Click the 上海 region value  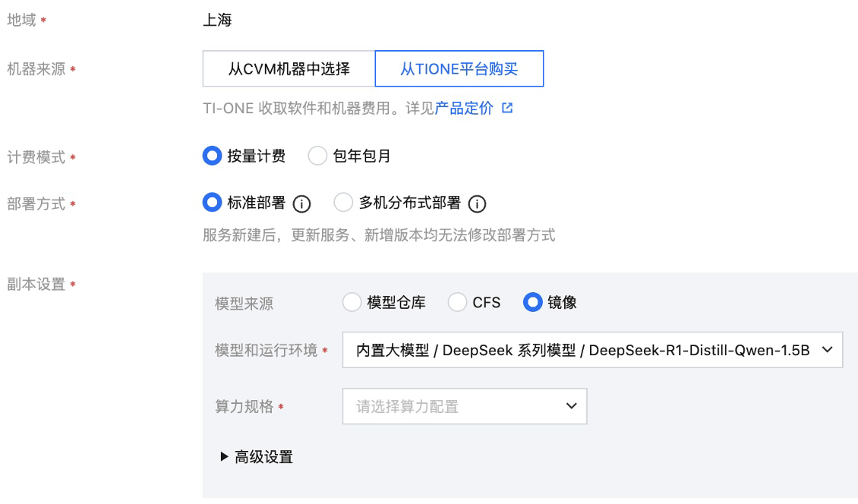coord(217,20)
